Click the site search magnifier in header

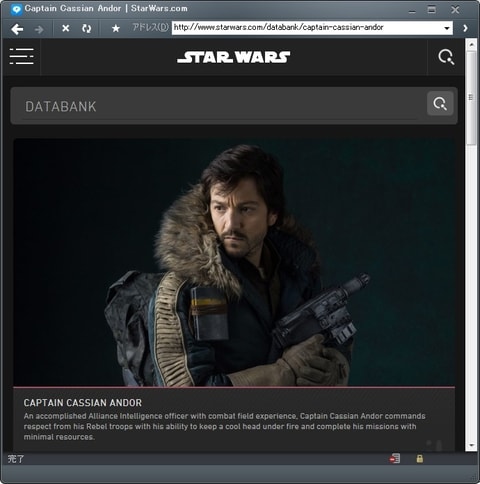(446, 57)
